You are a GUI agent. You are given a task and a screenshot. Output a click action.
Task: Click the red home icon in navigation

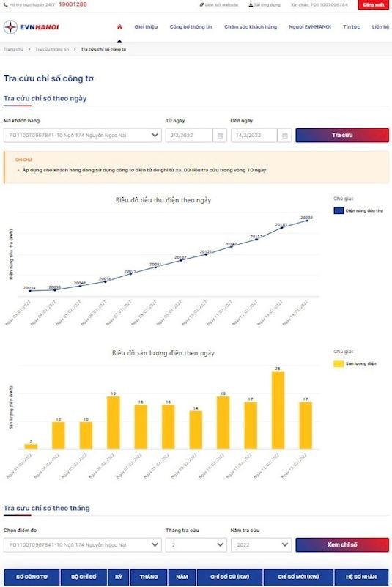point(119,27)
